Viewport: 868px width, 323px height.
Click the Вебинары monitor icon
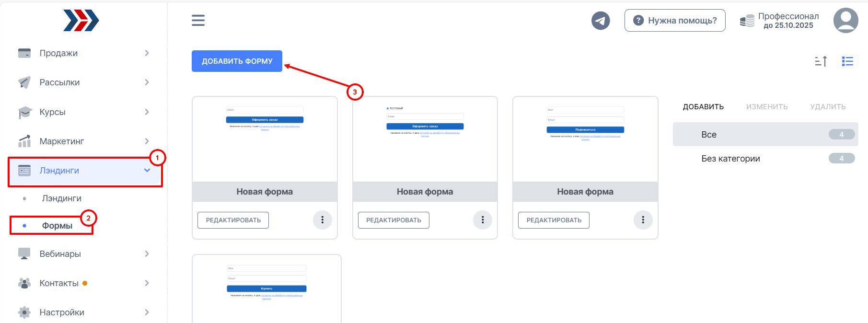point(24,254)
